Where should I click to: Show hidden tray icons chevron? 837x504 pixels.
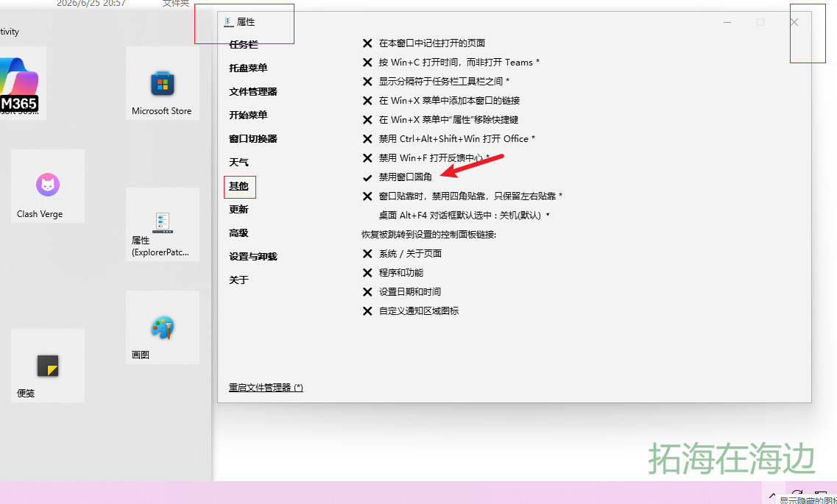point(772,495)
